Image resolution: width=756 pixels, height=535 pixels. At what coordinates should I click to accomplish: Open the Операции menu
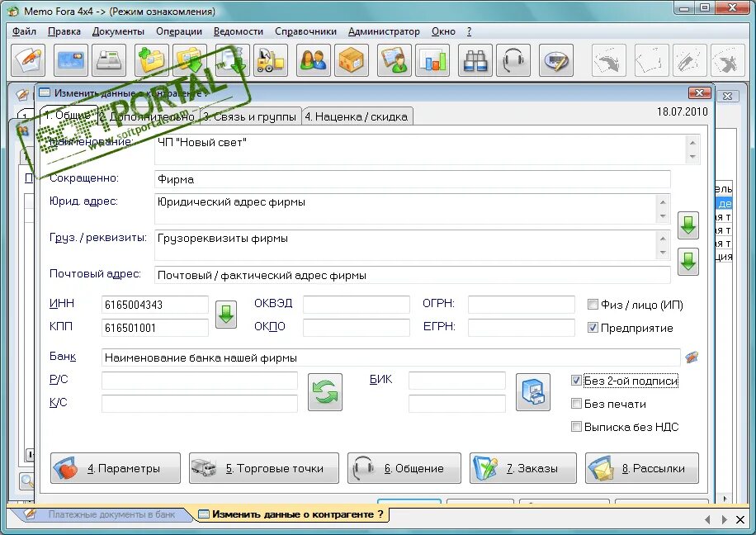(x=179, y=31)
